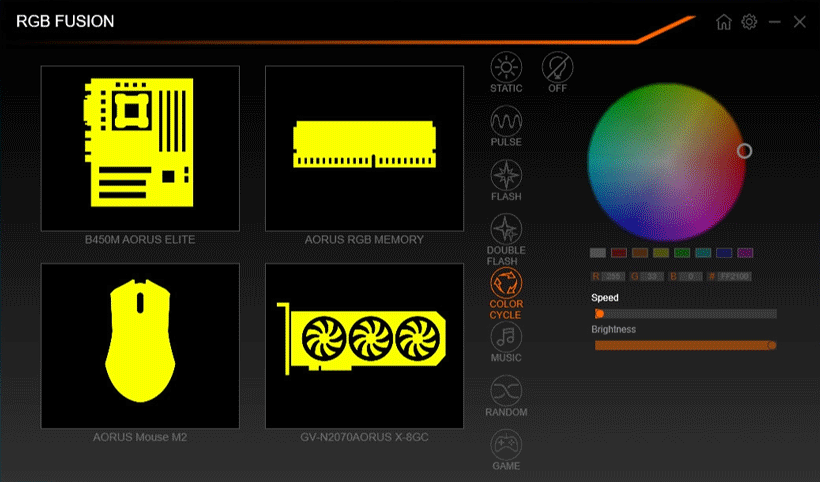The width and height of the screenshot is (820, 482).
Task: Pick the blue preset color swatch
Action: click(x=724, y=253)
